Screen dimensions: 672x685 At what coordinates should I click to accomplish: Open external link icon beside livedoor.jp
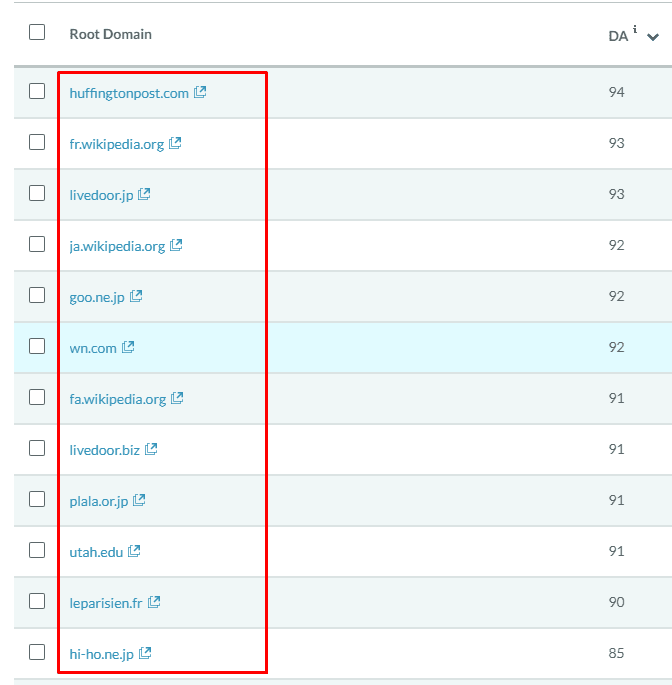coord(144,194)
